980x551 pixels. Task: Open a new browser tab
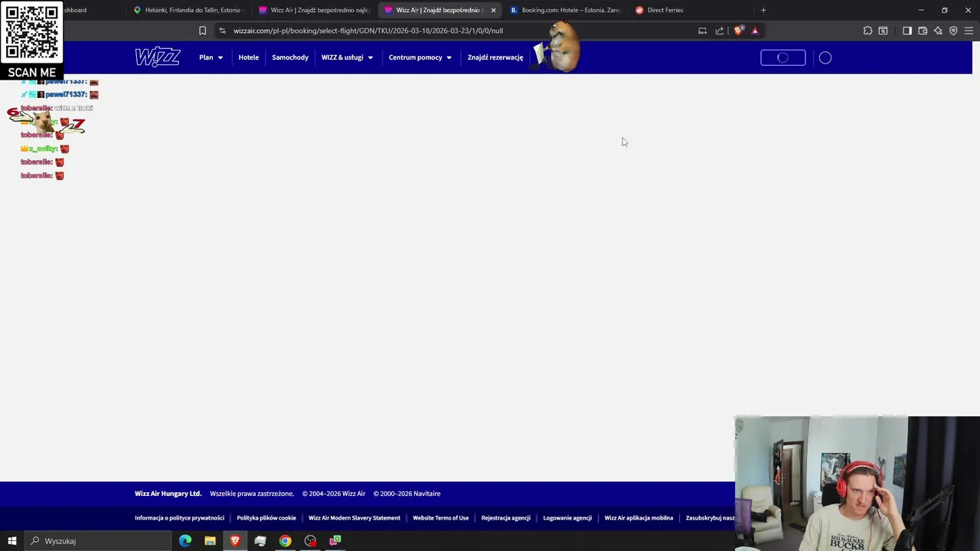click(763, 10)
